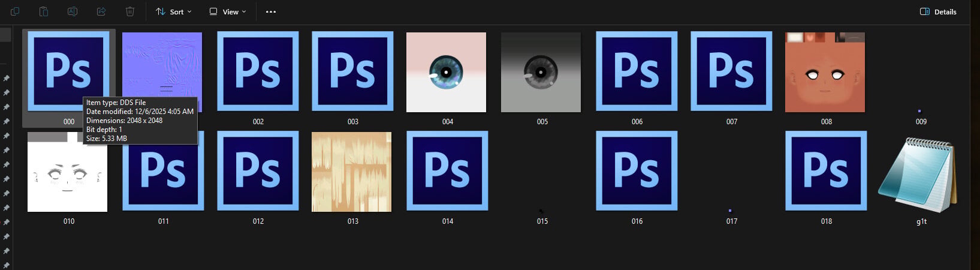Select the grayscale eye texture 005

[x=541, y=72]
